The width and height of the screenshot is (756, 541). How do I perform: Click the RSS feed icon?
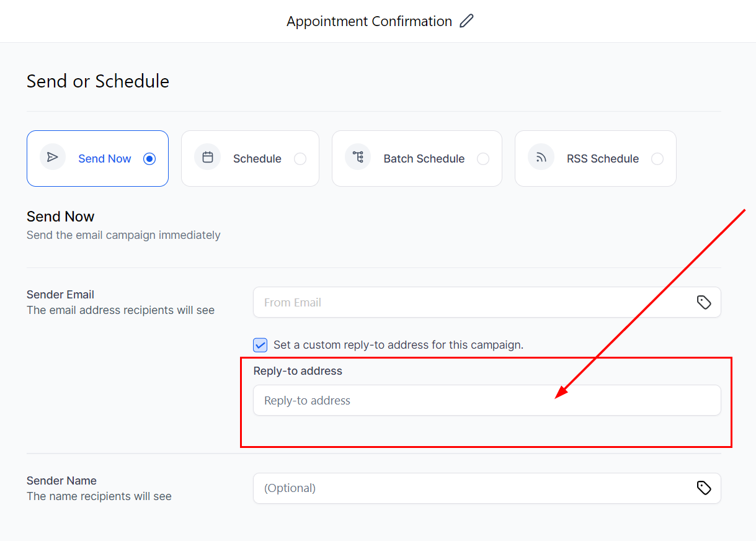tap(541, 158)
